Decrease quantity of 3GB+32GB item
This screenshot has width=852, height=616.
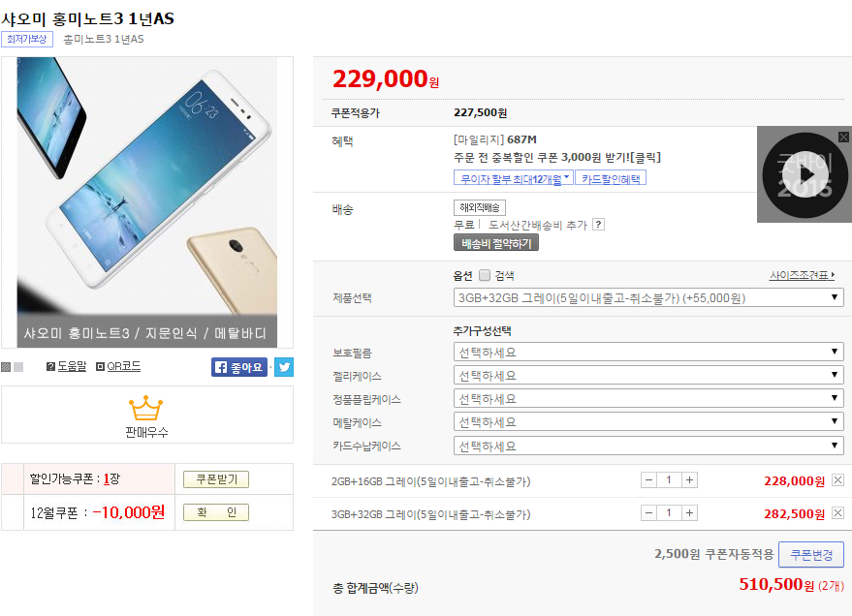648,513
